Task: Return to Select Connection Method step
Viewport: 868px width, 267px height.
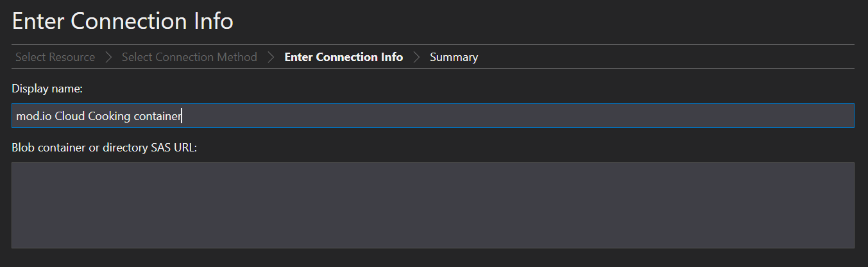Action: click(x=189, y=57)
